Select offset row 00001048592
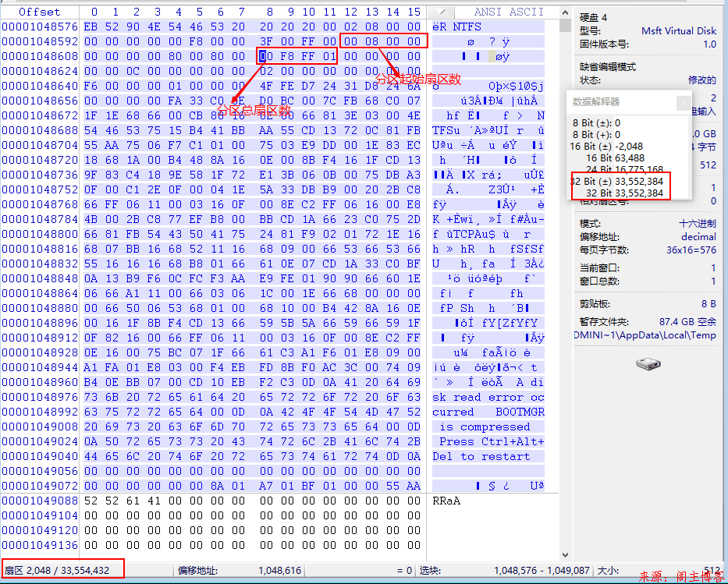Viewport: 728px width, 584px height. coord(40,42)
